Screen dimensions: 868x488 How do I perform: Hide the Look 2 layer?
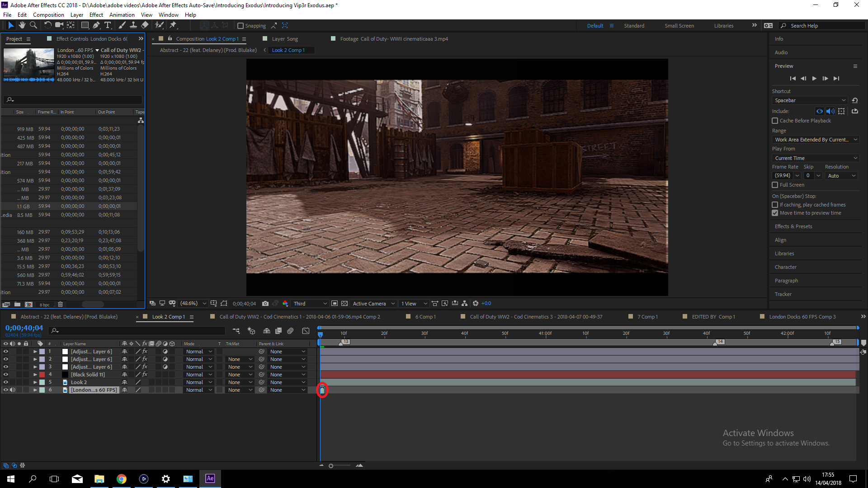[x=6, y=382]
